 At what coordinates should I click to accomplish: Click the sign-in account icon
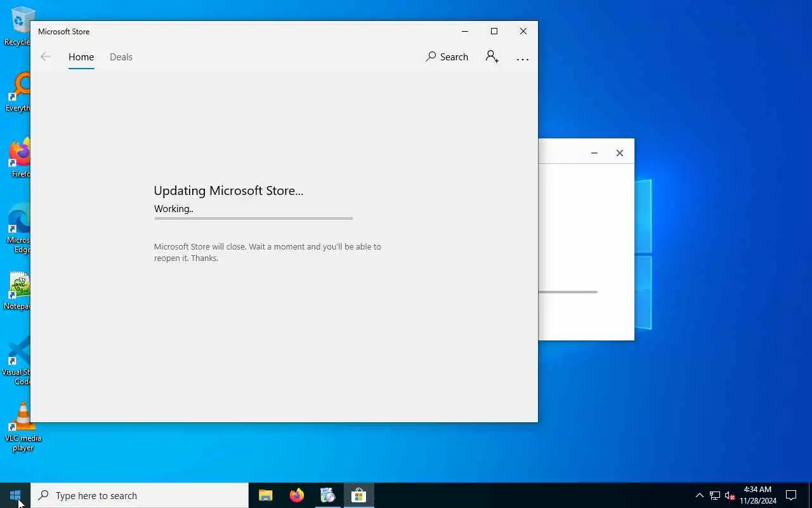point(492,57)
